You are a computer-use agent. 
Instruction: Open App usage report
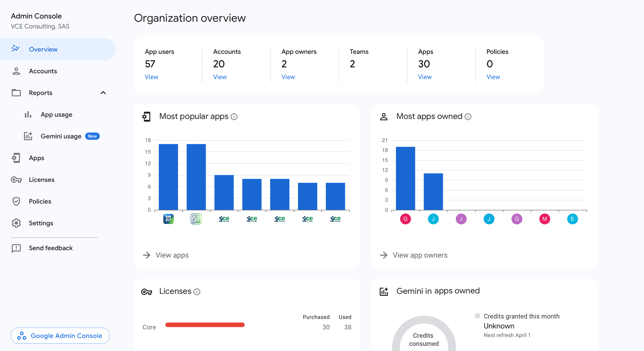[56, 115]
